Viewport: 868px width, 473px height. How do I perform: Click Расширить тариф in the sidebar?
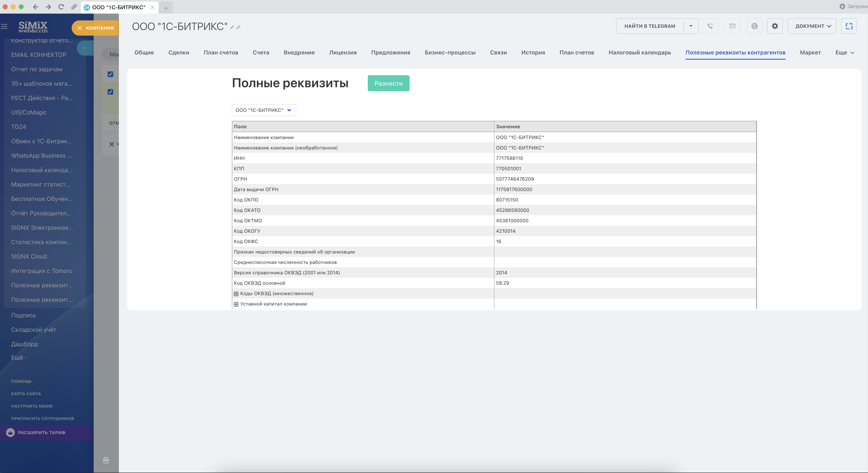click(x=42, y=433)
